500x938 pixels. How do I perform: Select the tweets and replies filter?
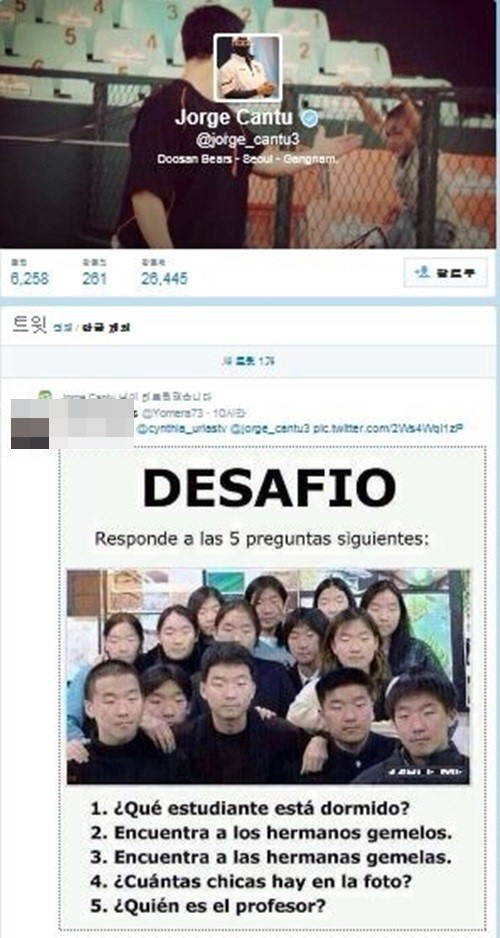pos(106,328)
